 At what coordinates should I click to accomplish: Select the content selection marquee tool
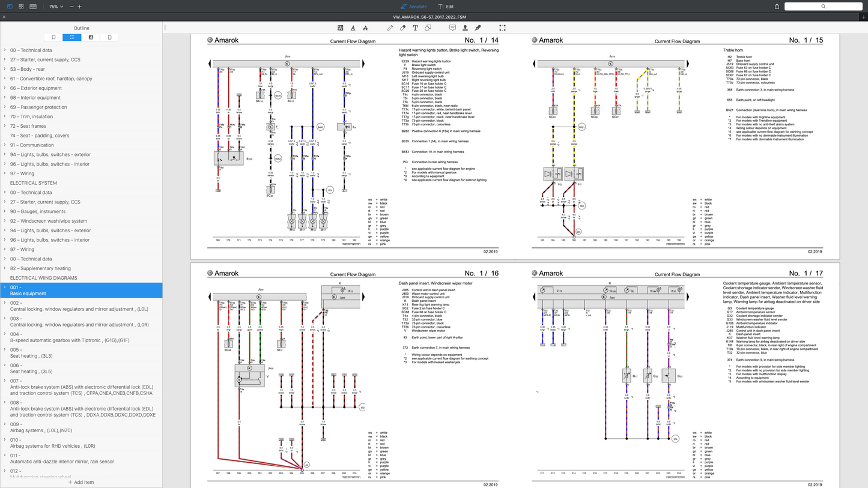(502, 28)
